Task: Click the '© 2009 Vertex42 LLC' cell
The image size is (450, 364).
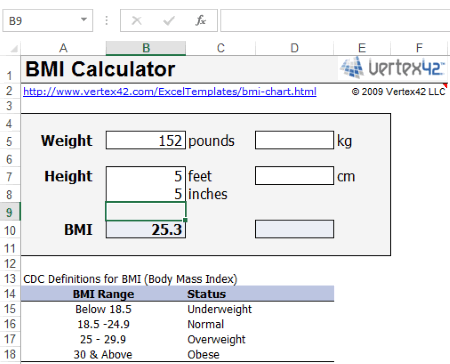Action: click(x=398, y=92)
